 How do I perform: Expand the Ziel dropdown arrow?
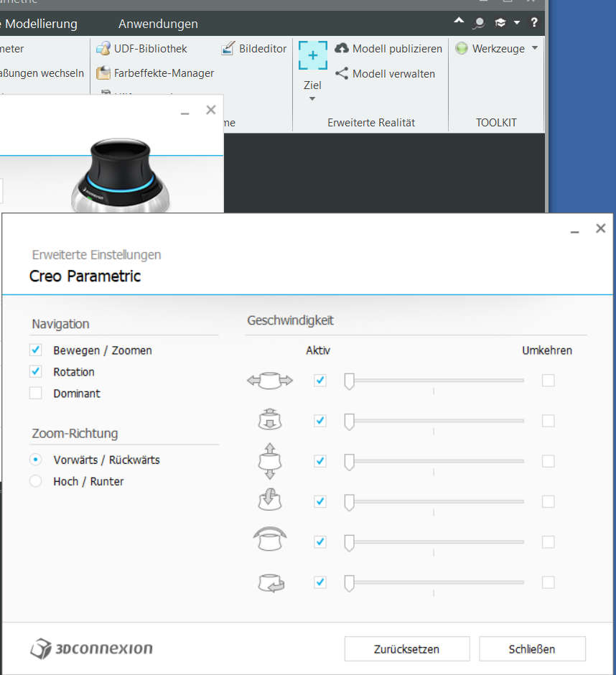(312, 98)
